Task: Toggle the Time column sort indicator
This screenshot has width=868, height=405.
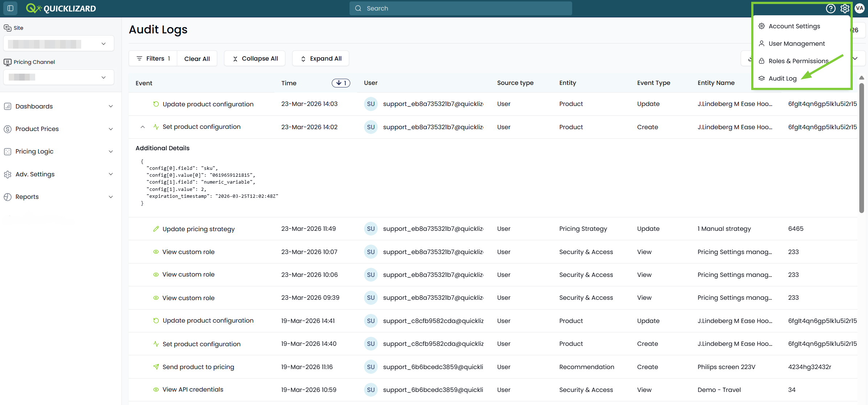Action: (x=341, y=83)
